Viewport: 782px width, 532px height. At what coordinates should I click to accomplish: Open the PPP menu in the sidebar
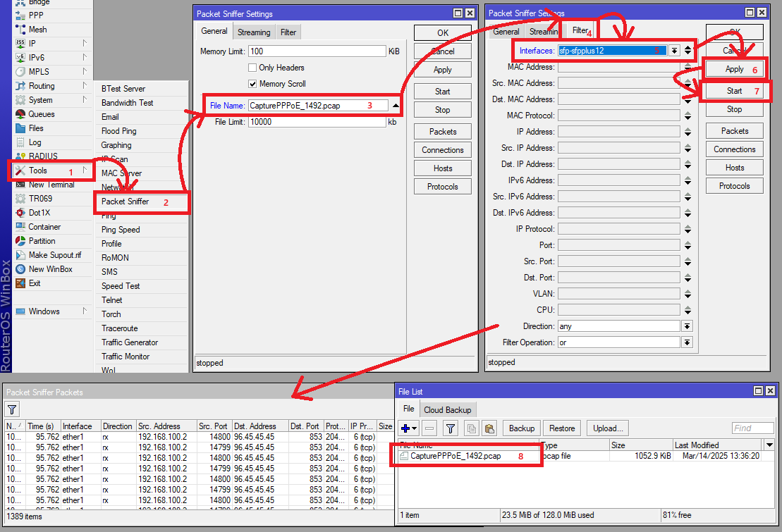[36, 16]
